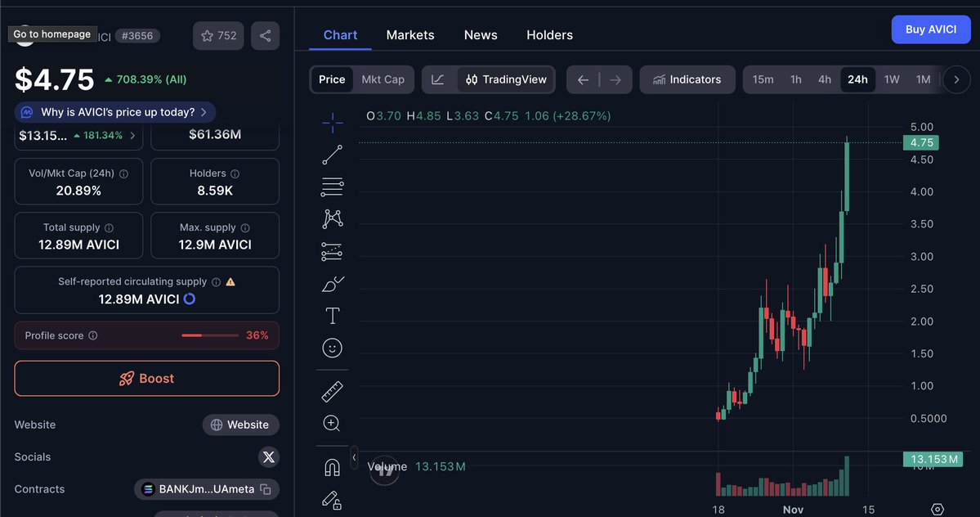Set chart interval to 1W
Screen dimensions: 980x517
click(892, 79)
